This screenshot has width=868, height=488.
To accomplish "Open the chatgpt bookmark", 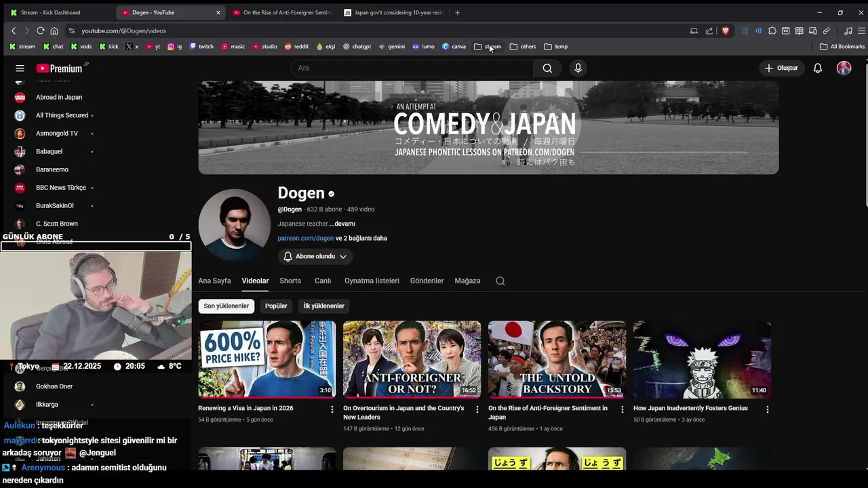I will [x=357, y=47].
